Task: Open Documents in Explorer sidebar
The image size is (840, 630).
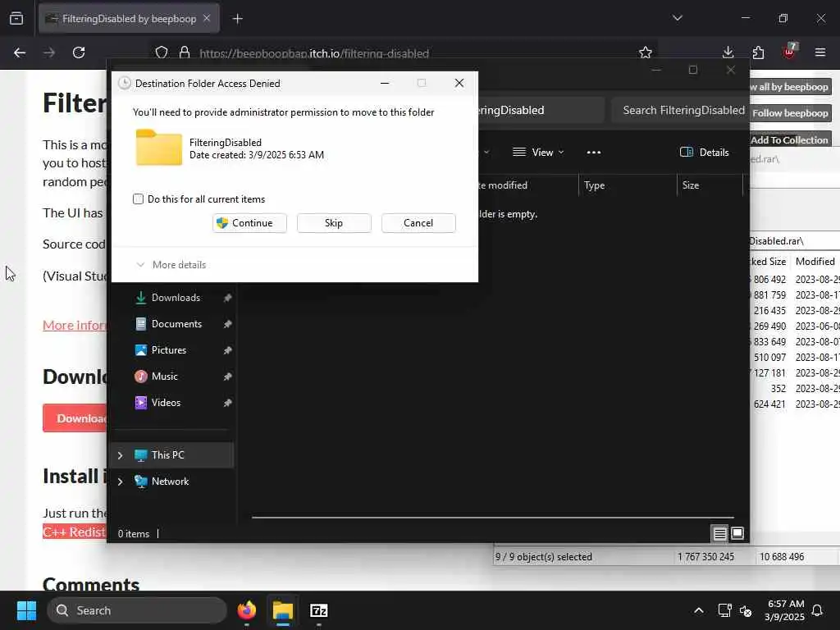Action: 176,324
